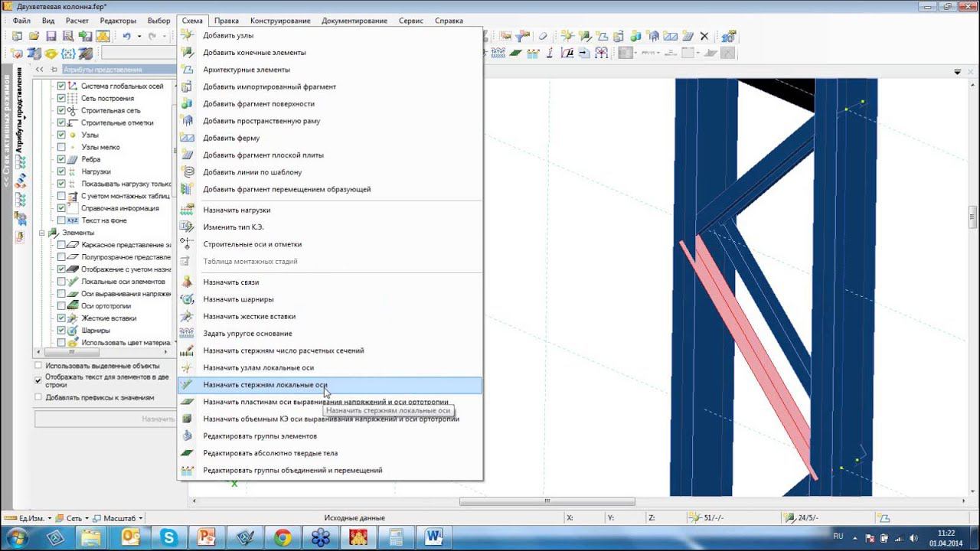Collapse the 'Элементы' tree node
The height and width of the screenshot is (551, 980).
pos(43,233)
